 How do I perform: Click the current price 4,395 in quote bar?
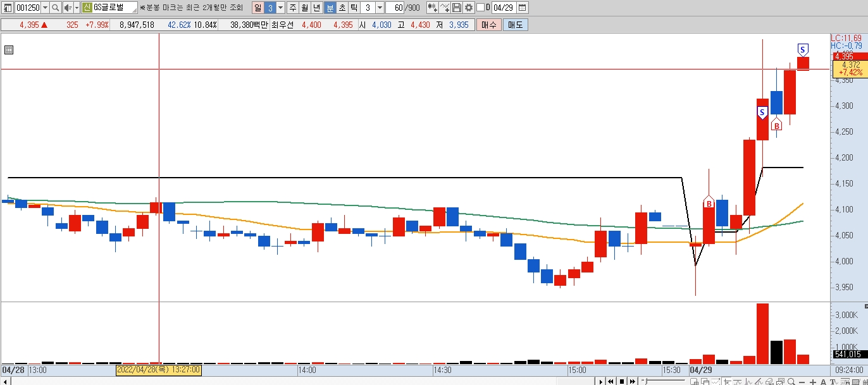(x=29, y=25)
